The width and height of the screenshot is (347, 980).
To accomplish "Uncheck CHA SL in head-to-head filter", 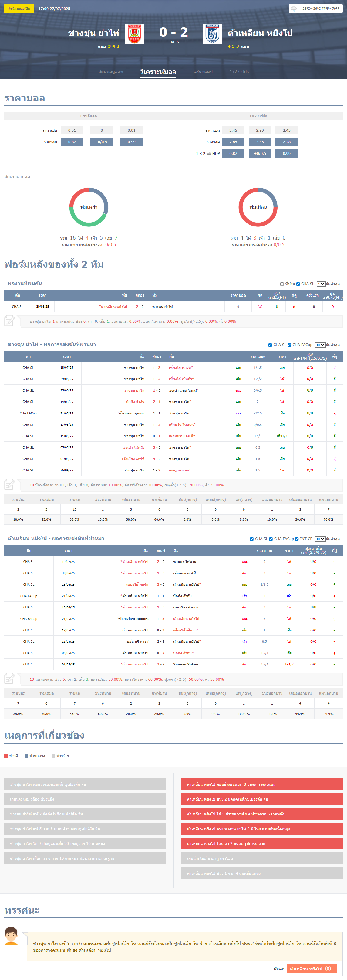I will click(298, 284).
